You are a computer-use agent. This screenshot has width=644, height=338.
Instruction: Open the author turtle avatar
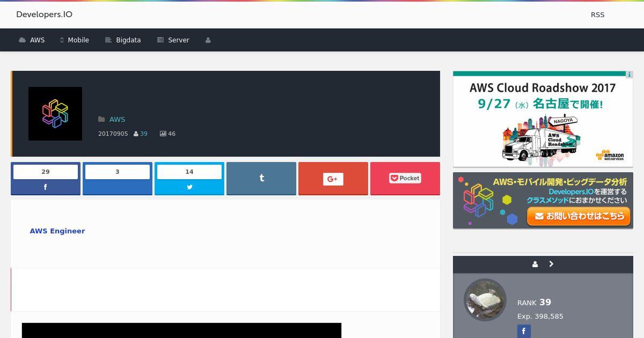[485, 300]
